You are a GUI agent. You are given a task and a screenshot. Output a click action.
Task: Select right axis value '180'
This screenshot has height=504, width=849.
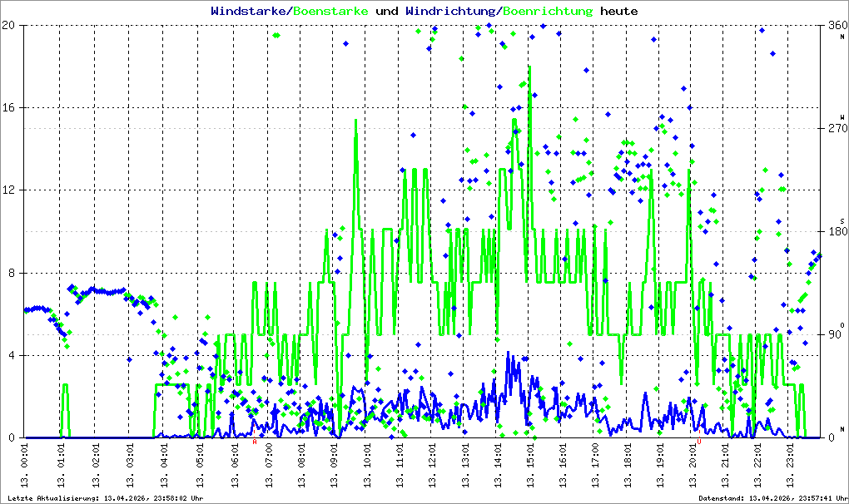pyautogui.click(x=837, y=231)
